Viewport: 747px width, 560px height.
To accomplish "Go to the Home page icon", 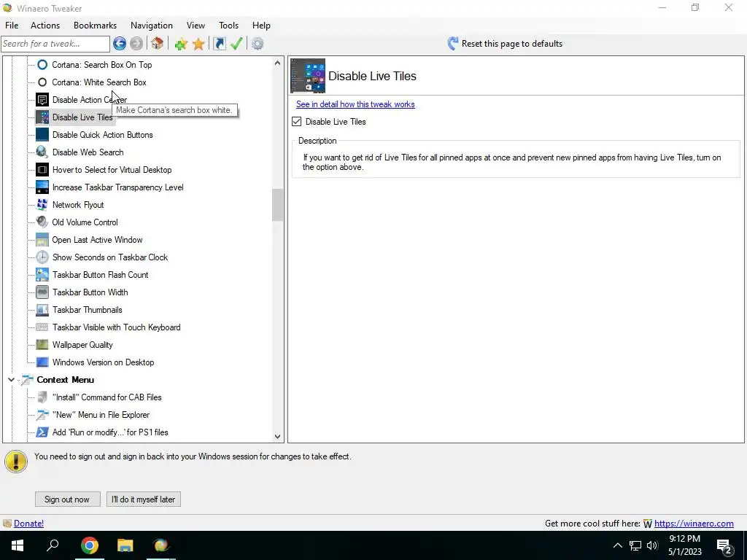I will coord(158,44).
